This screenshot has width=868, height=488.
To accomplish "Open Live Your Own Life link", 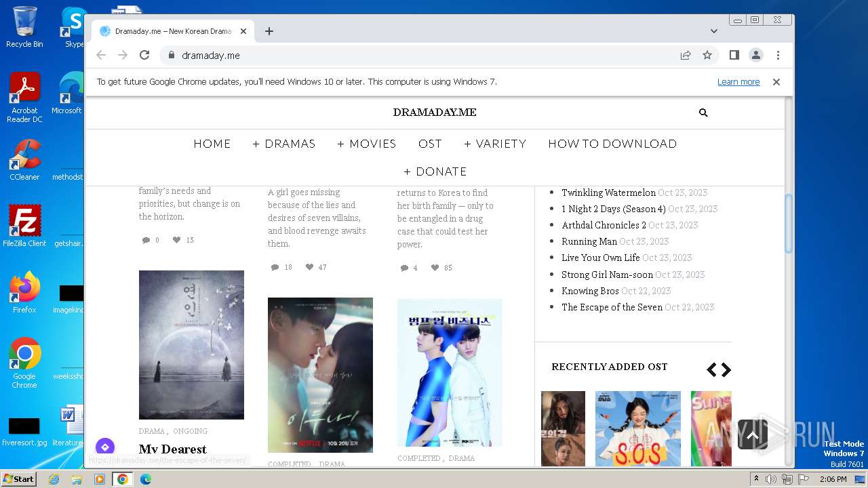I will pyautogui.click(x=601, y=258).
